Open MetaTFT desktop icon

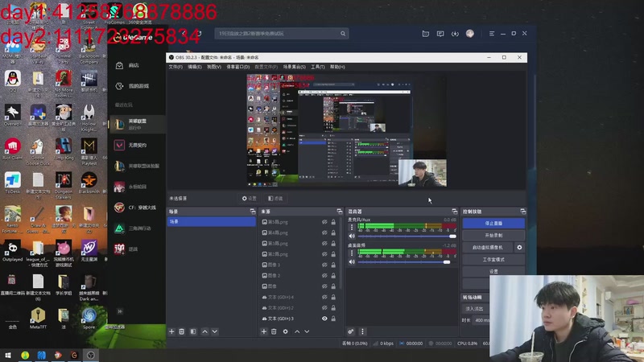38,318
